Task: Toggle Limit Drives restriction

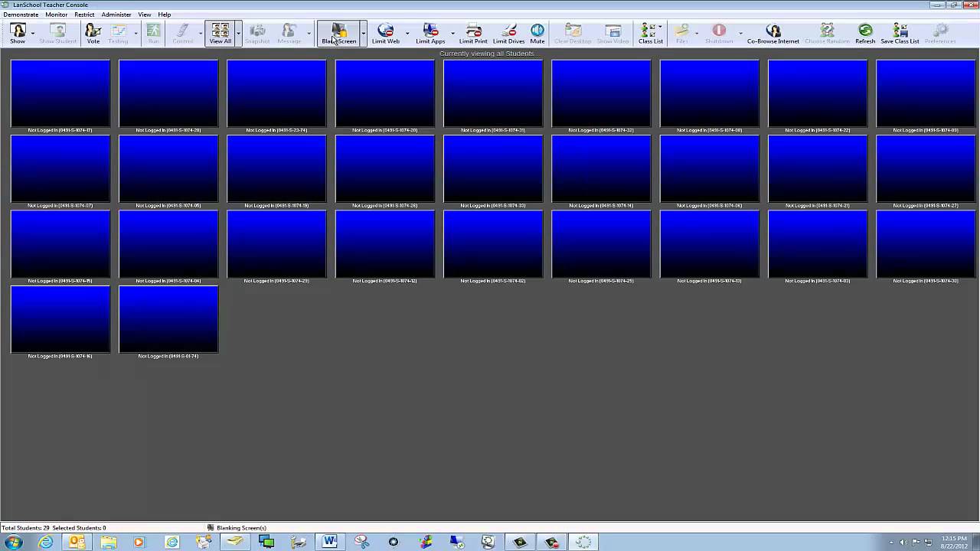Action: point(508,33)
